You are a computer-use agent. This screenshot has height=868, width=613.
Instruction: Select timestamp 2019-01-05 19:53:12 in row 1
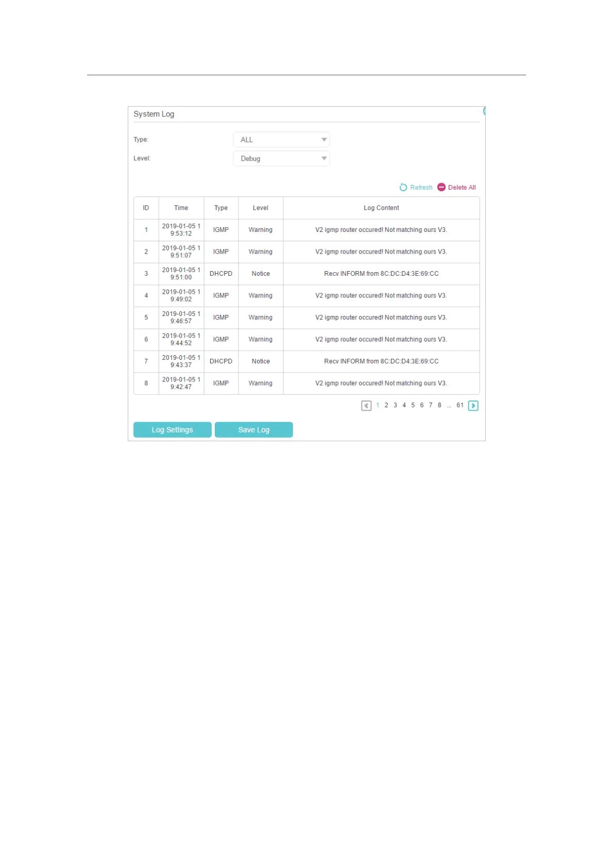point(181,230)
